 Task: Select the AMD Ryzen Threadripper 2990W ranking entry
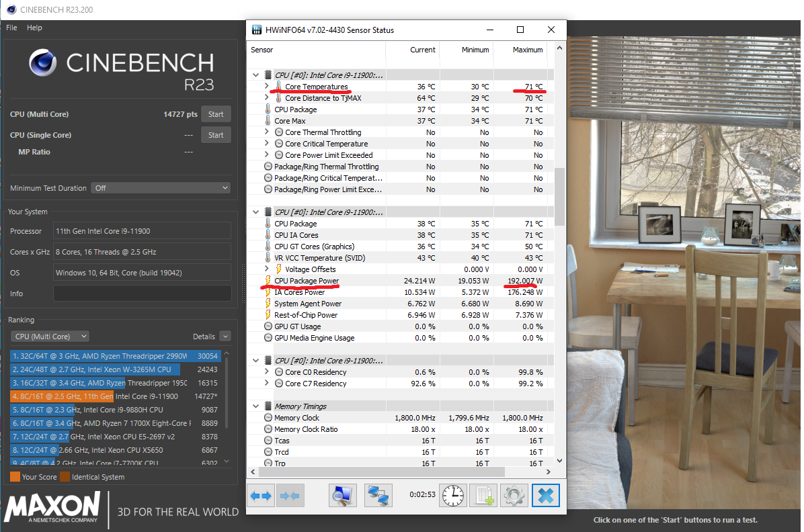pyautogui.click(x=116, y=356)
